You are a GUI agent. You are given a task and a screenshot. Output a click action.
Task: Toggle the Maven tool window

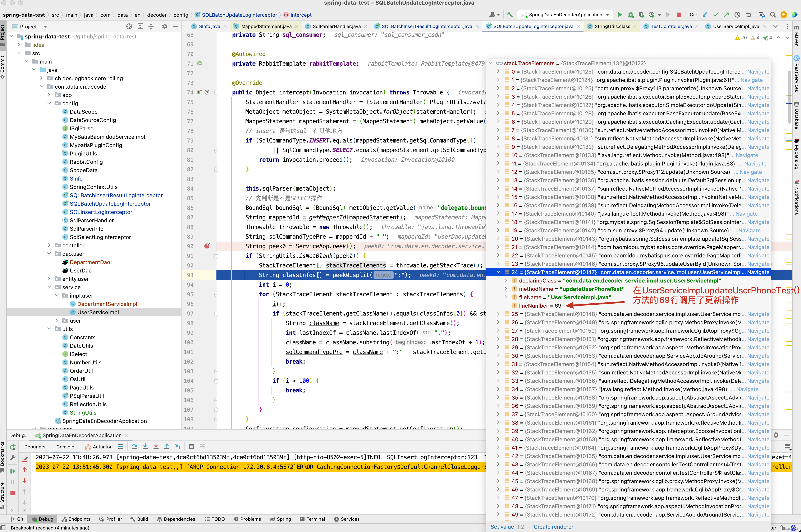(797, 36)
